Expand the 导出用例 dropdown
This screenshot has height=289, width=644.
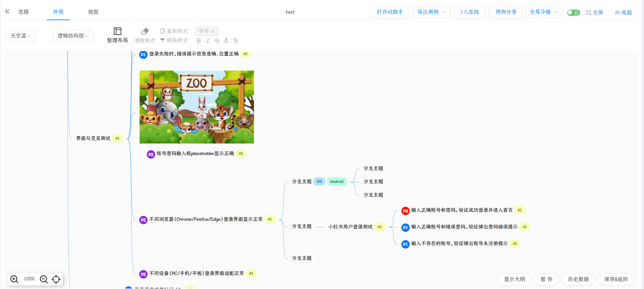click(431, 12)
